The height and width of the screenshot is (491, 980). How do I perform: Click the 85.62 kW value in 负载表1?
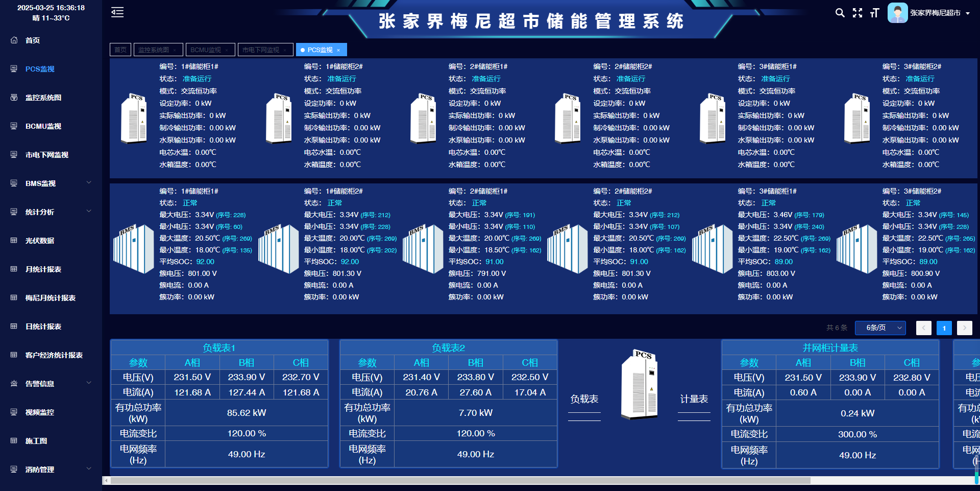pos(247,413)
